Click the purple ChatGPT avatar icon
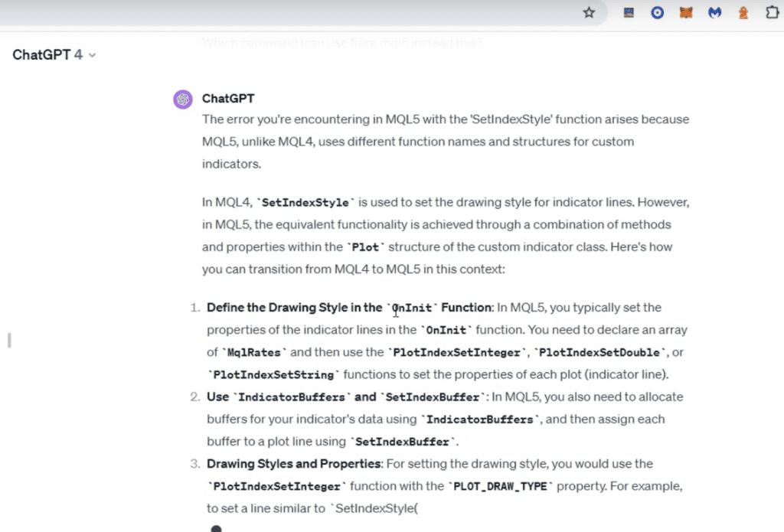This screenshot has height=532, width=784. coord(182,100)
